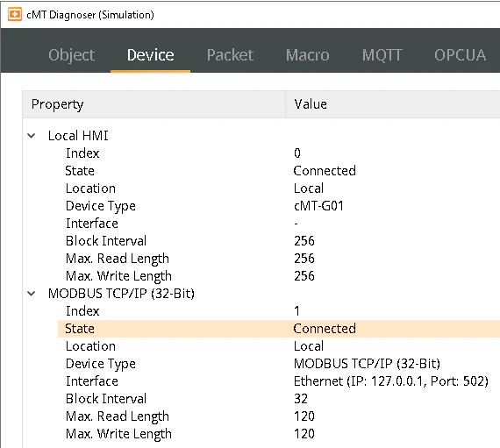Click Max. Write Length value 120
Viewport: 500px width, 448px height.
pos(304,434)
